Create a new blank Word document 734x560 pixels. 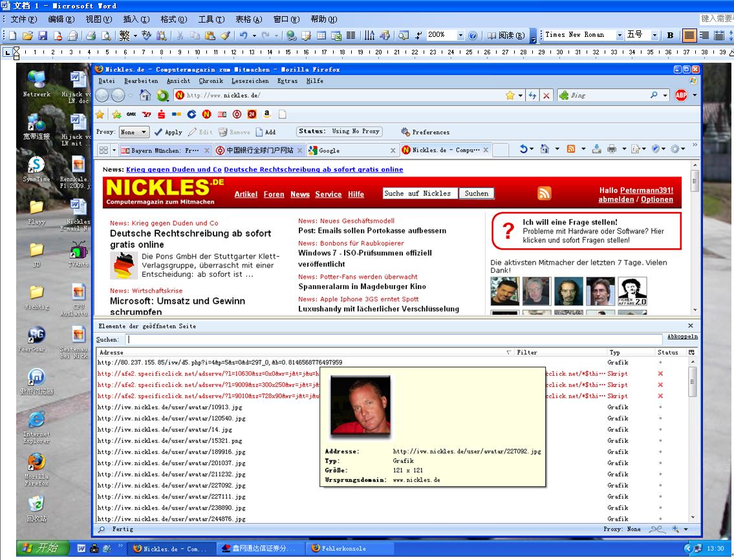pyautogui.click(x=13, y=36)
